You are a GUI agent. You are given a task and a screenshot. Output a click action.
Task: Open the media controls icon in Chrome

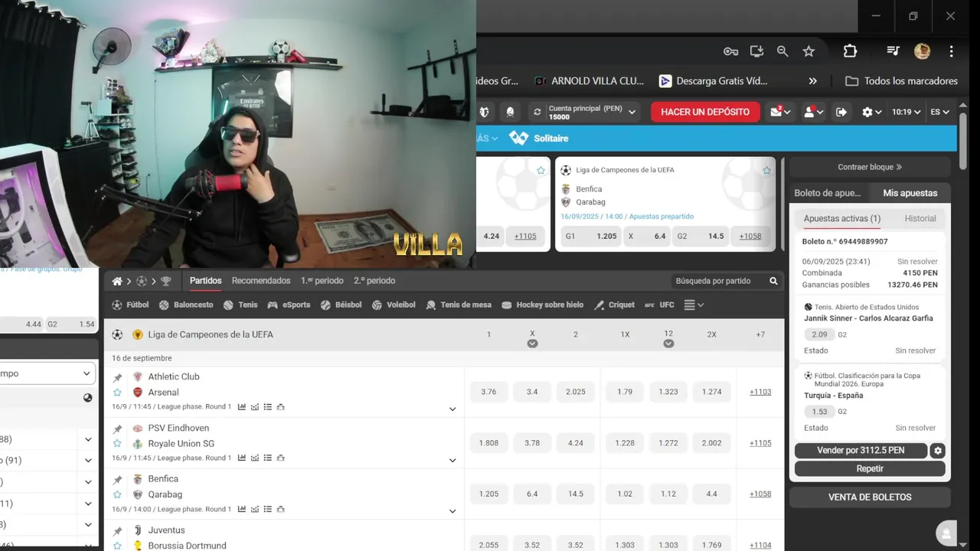[893, 51]
